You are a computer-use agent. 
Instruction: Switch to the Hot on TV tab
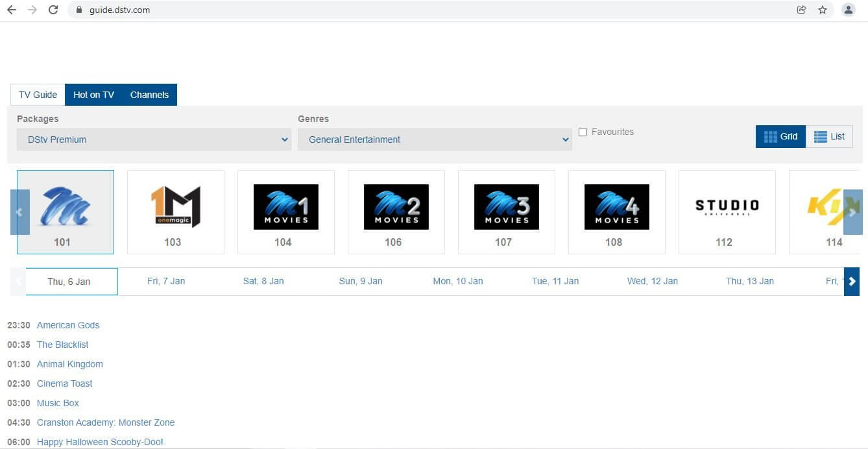coord(93,95)
